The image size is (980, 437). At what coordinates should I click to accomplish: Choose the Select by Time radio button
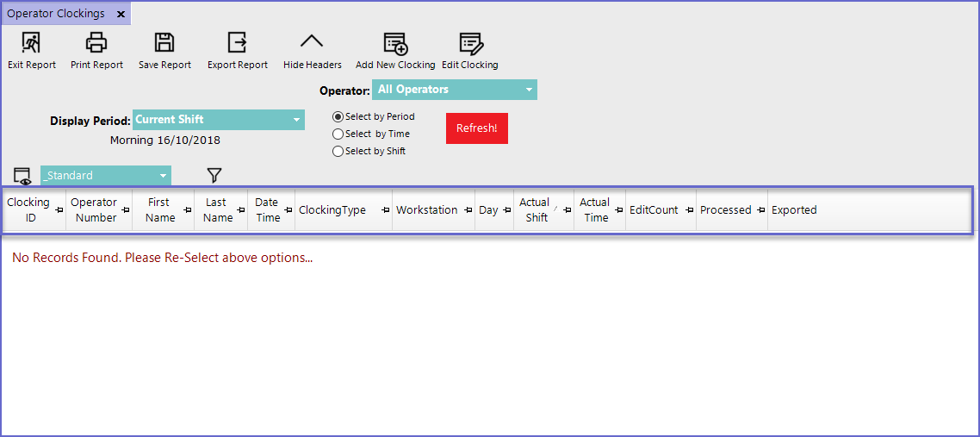[x=338, y=134]
